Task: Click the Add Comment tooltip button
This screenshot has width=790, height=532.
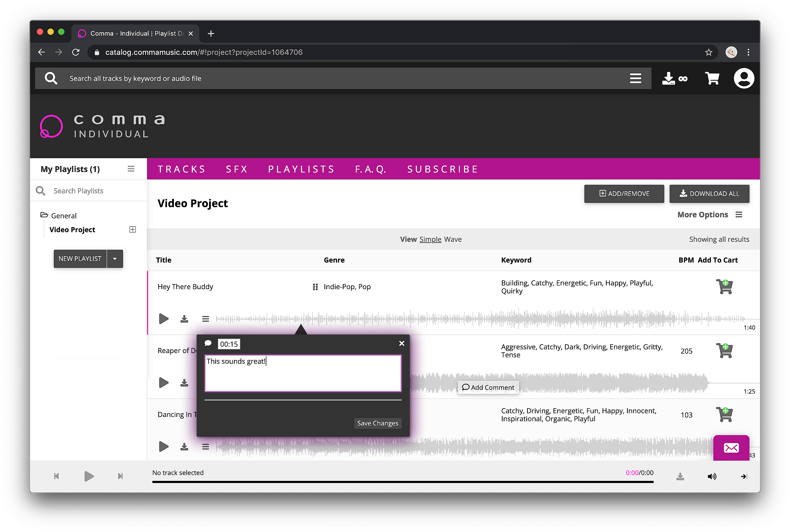Action: pyautogui.click(x=488, y=387)
